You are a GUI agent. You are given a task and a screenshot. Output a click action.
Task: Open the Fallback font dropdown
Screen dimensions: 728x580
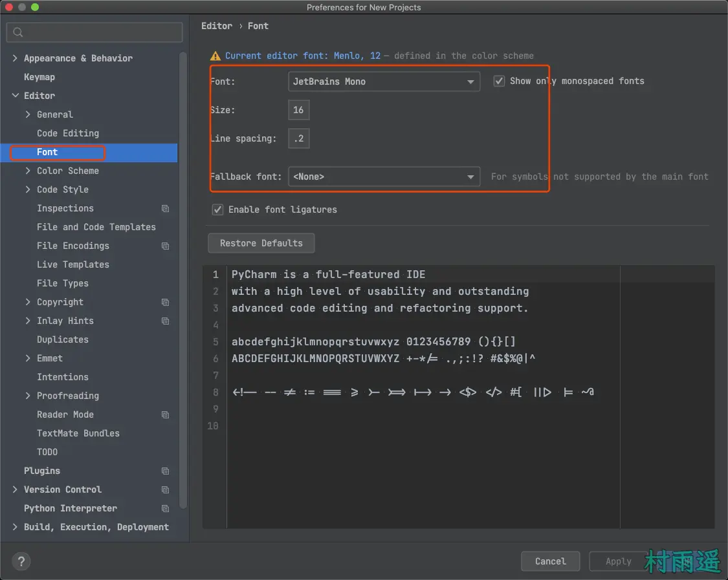384,177
